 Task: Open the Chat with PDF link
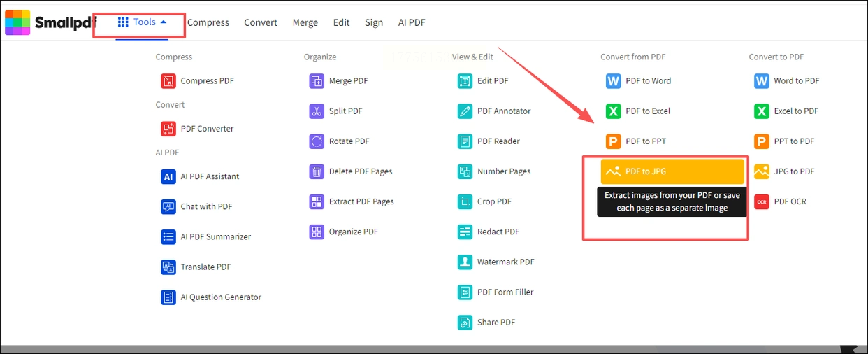207,206
